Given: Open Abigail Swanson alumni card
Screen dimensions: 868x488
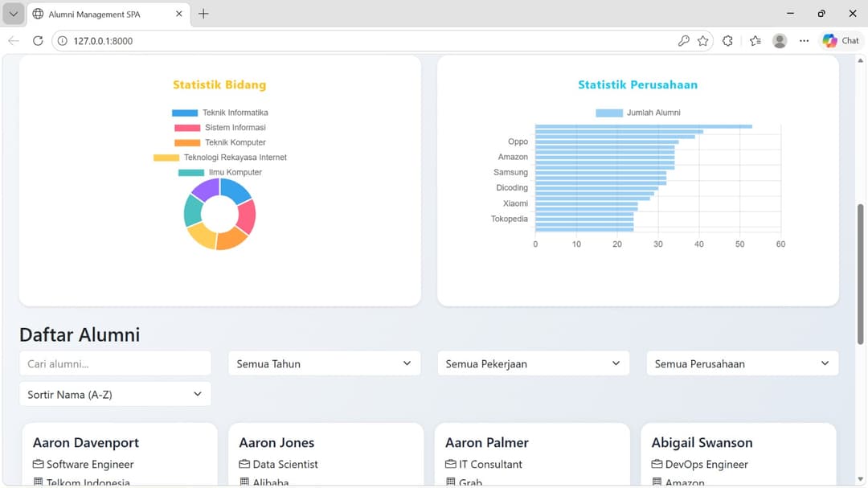Looking at the screenshot, I should pyautogui.click(x=739, y=455).
